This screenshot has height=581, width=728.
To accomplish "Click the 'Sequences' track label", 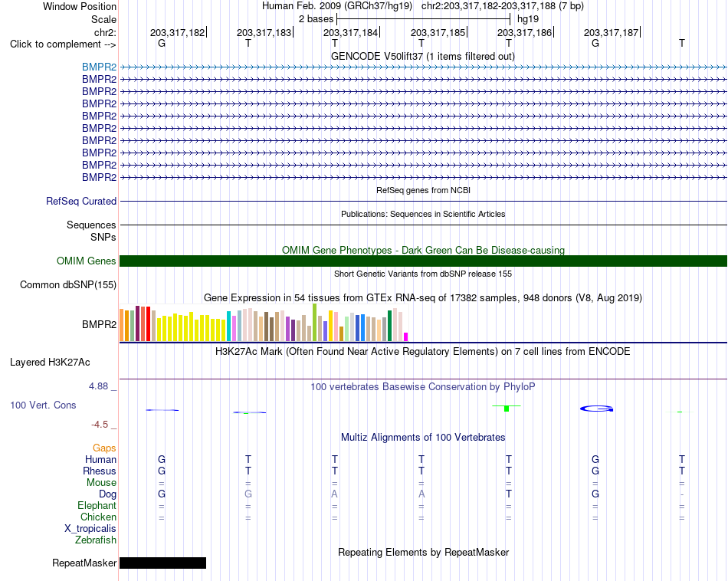I will point(91,225).
